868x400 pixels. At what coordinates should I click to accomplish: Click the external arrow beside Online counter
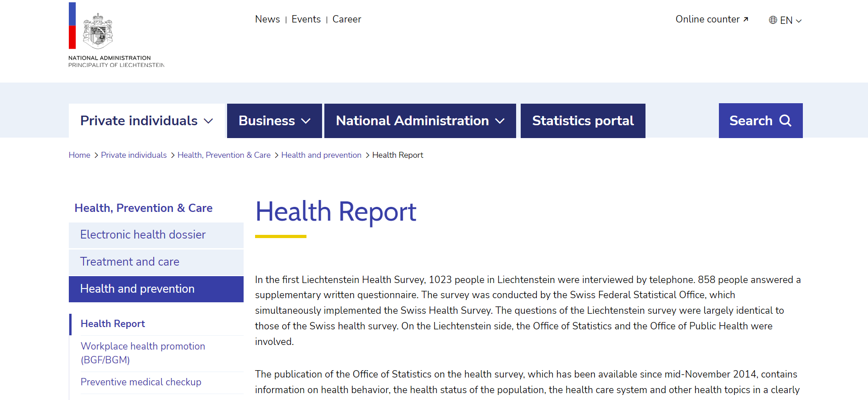(746, 19)
